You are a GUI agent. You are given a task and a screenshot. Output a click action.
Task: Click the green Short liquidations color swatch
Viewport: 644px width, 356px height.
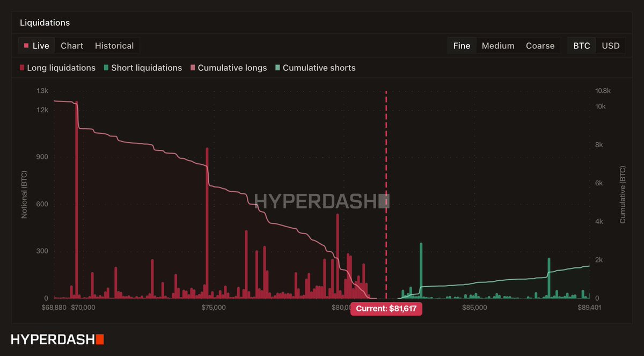(106, 68)
